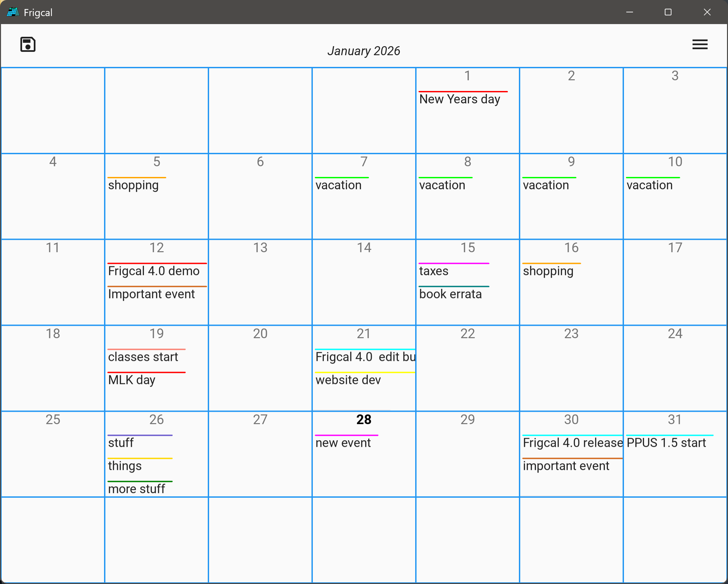This screenshot has height=584, width=728.
Task: Open the "vacation" event on the 7th
Action: coord(338,185)
